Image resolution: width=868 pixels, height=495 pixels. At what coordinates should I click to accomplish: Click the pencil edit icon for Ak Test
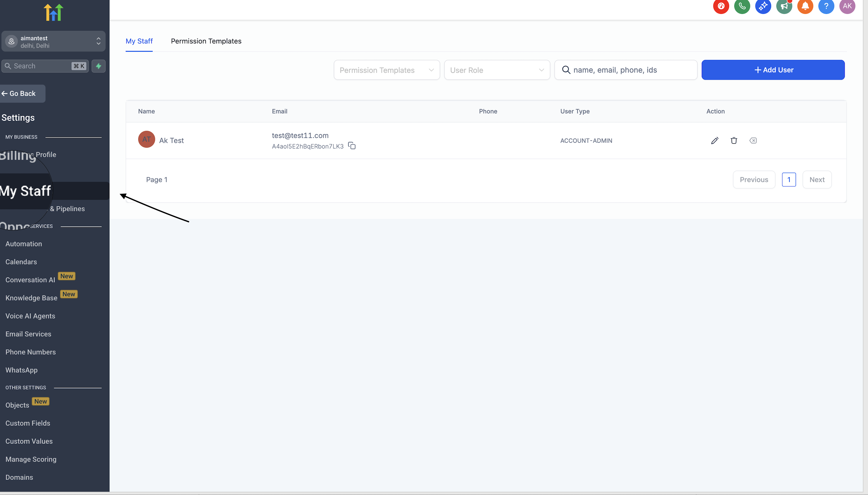click(714, 140)
